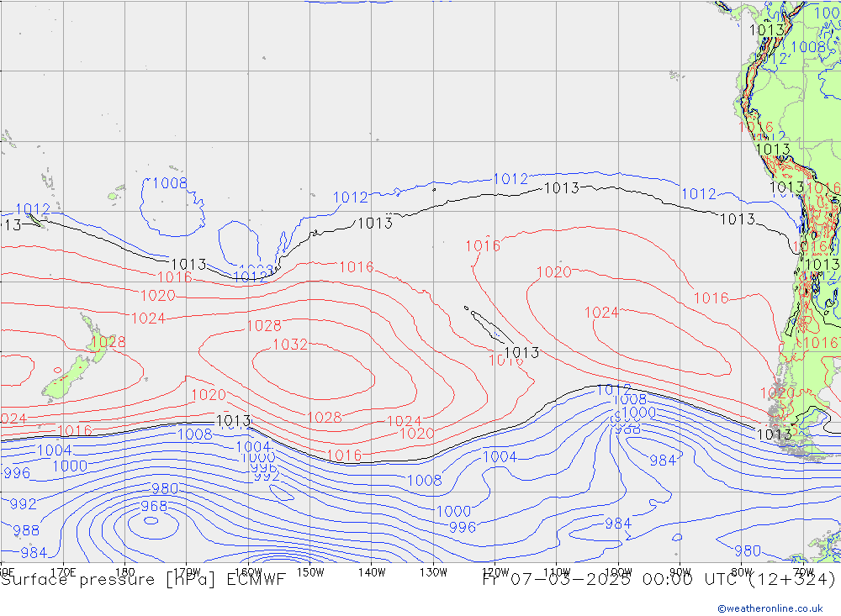Select the 140W longitude axis label
The height and width of the screenshot is (616, 841).
tap(372, 572)
